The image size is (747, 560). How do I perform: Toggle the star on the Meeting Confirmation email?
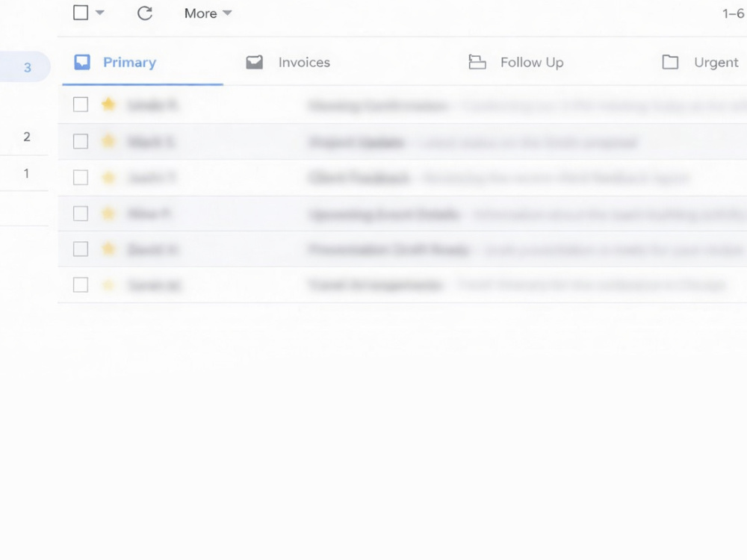[x=108, y=105]
